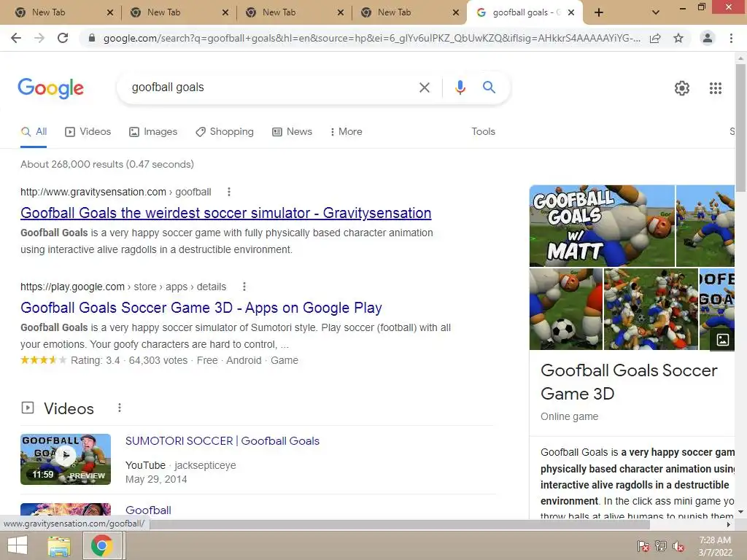This screenshot has width=747, height=560.
Task: Go back using the browser back arrow
Action: click(x=16, y=38)
